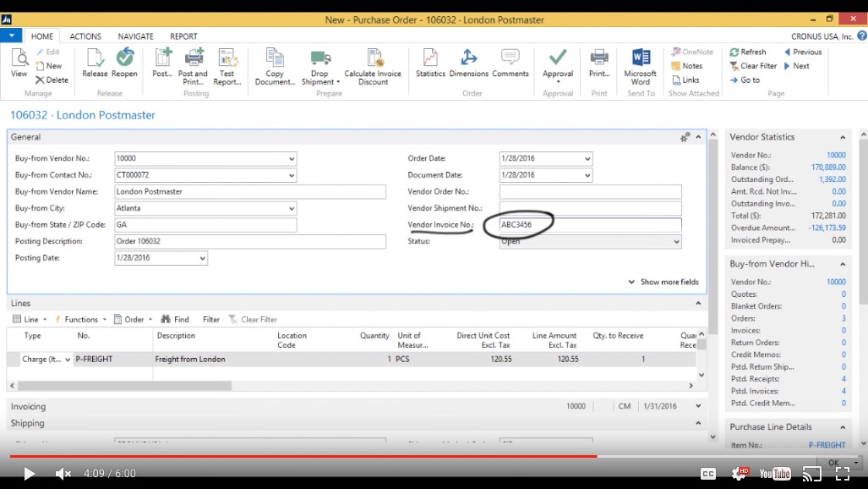The height and width of the screenshot is (489, 868).
Task: Open the OneNote attachment
Action: (692, 52)
